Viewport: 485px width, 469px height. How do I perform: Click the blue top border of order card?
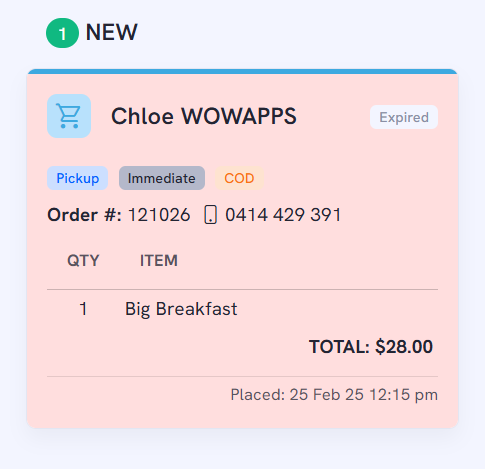pyautogui.click(x=242, y=71)
